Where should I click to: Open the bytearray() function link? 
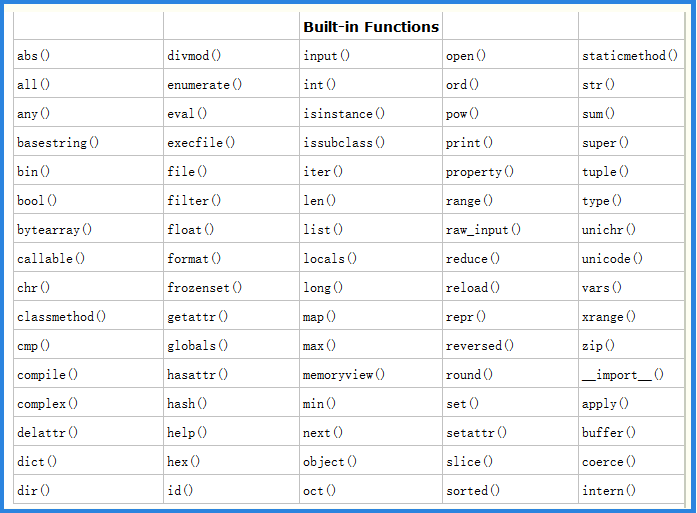(x=54, y=230)
